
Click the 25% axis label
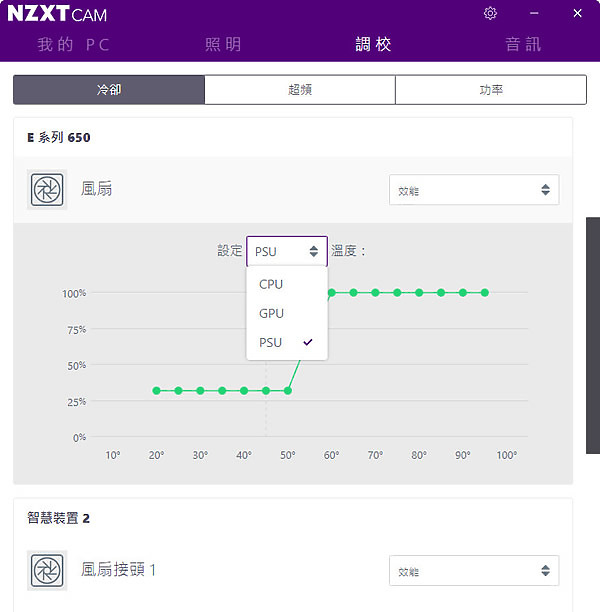(77, 402)
